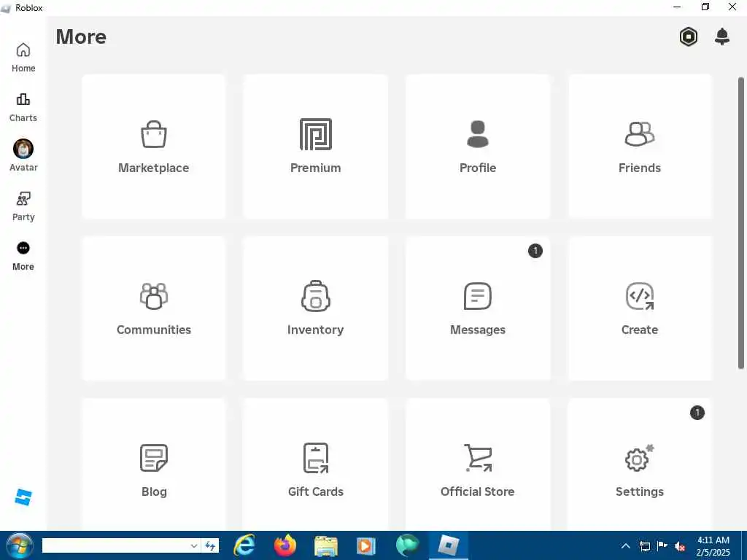Click the blue Roblox Studio icon in sidebar

click(23, 497)
